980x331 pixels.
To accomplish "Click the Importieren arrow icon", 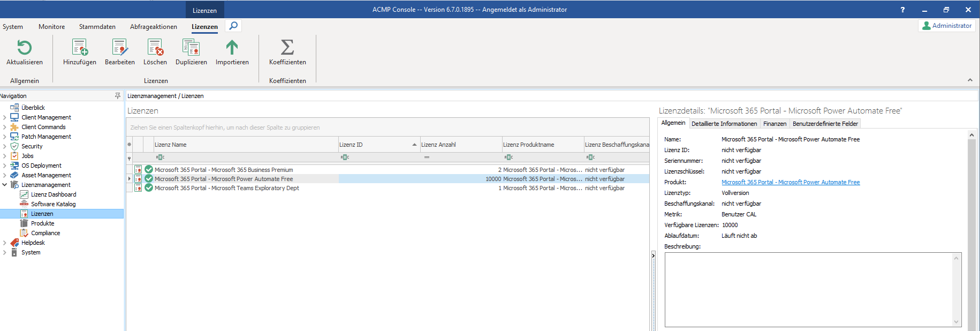I will [232, 48].
